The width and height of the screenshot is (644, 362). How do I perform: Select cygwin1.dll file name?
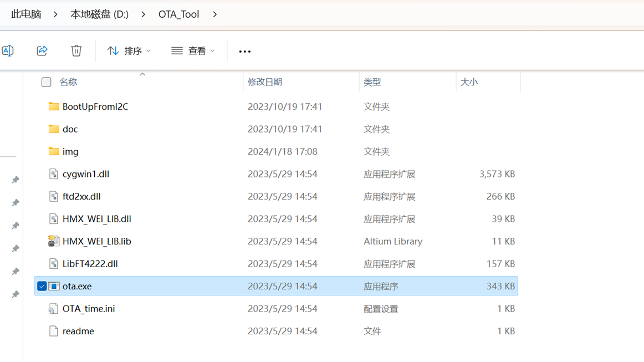pyautogui.click(x=86, y=174)
